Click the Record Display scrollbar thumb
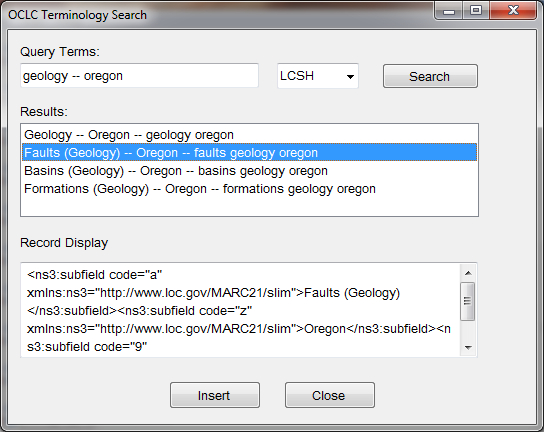The width and height of the screenshot is (544, 432). (x=468, y=301)
